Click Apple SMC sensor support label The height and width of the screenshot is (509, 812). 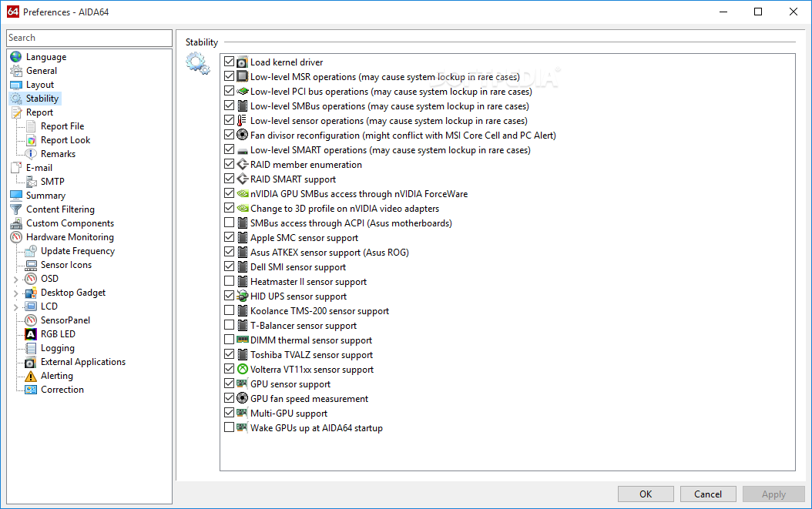point(304,238)
